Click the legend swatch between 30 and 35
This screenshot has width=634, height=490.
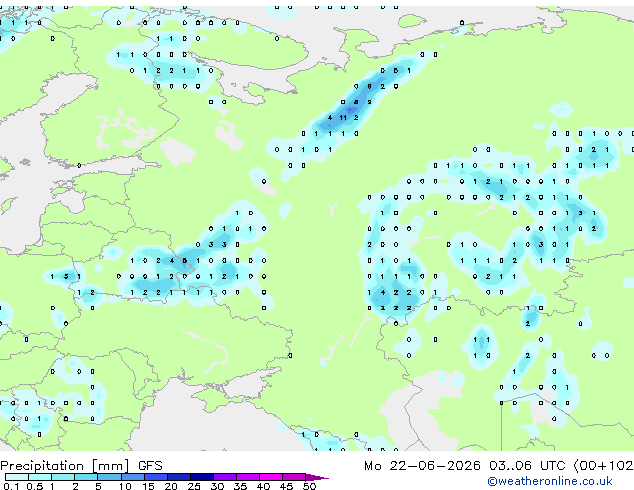click(225, 477)
